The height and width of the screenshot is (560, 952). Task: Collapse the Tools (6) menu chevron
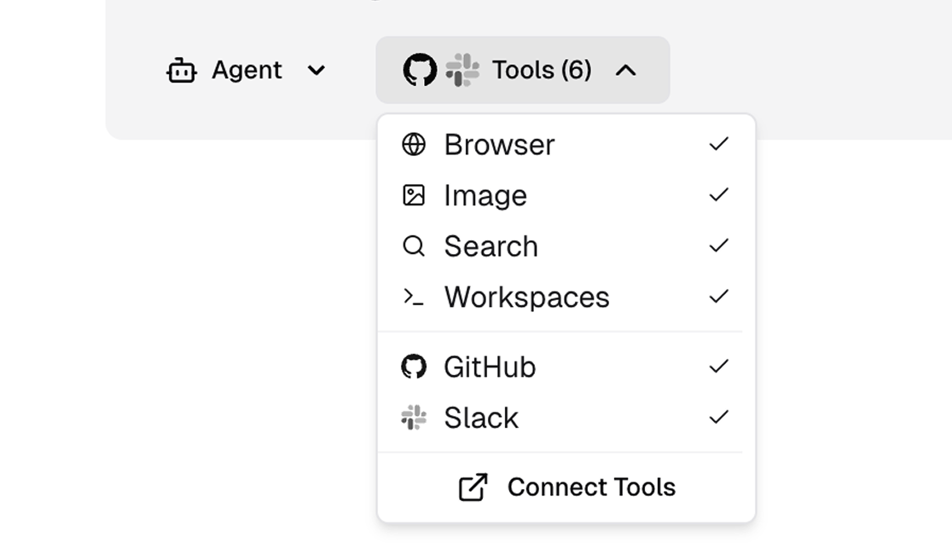click(x=626, y=71)
